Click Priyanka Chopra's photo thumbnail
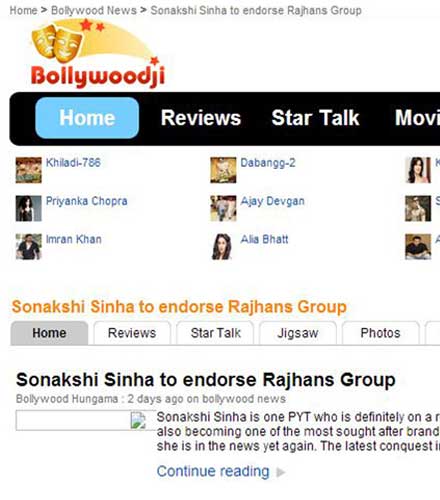 pos(29,208)
